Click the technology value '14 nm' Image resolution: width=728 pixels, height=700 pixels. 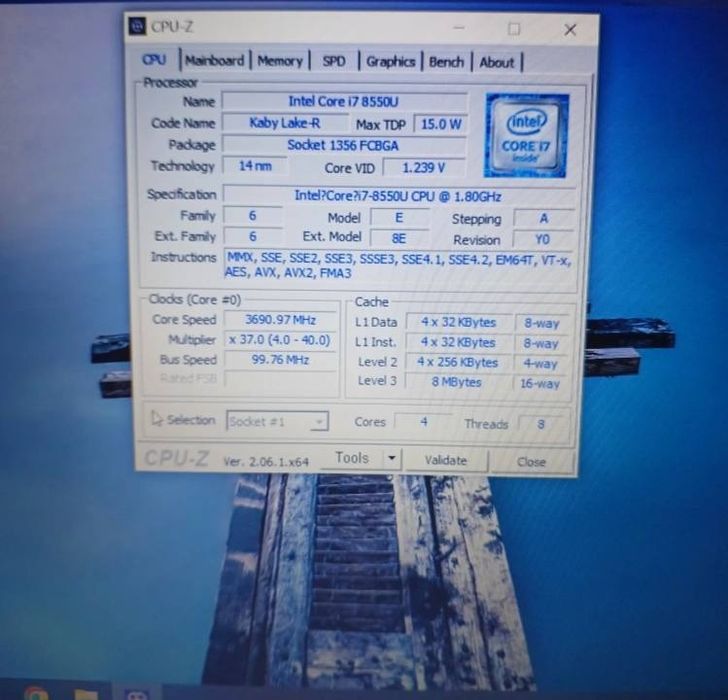click(x=254, y=166)
